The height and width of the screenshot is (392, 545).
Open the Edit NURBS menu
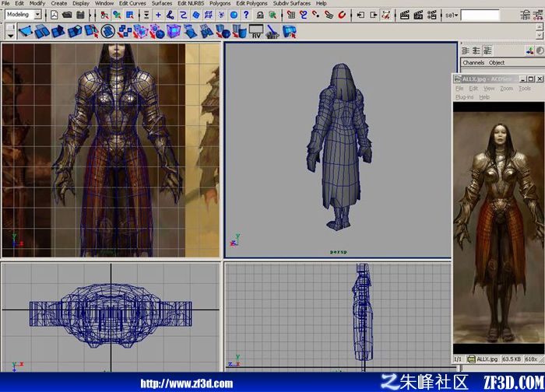[x=191, y=3]
